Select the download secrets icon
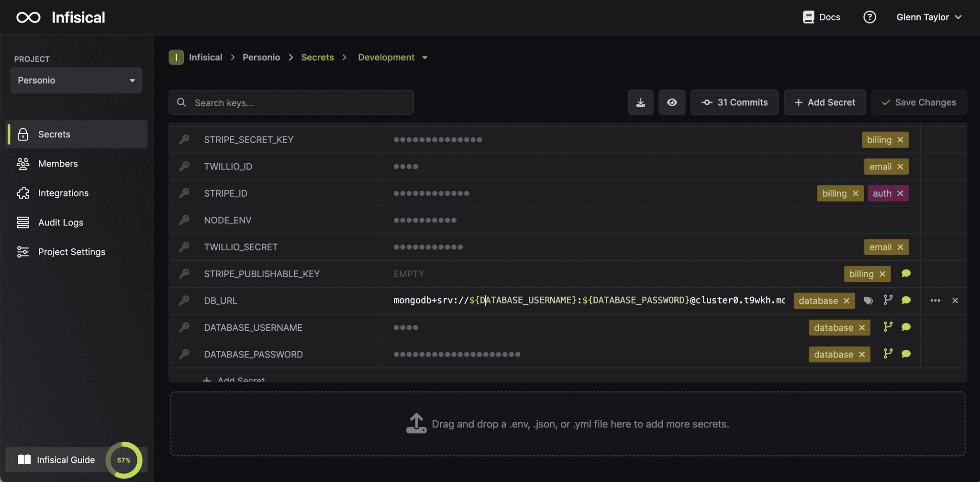 pos(641,102)
